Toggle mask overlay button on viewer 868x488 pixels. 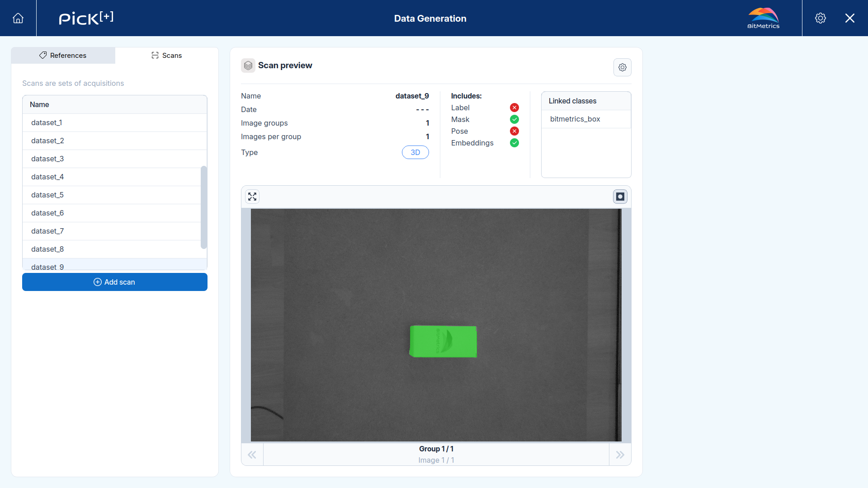(x=620, y=197)
